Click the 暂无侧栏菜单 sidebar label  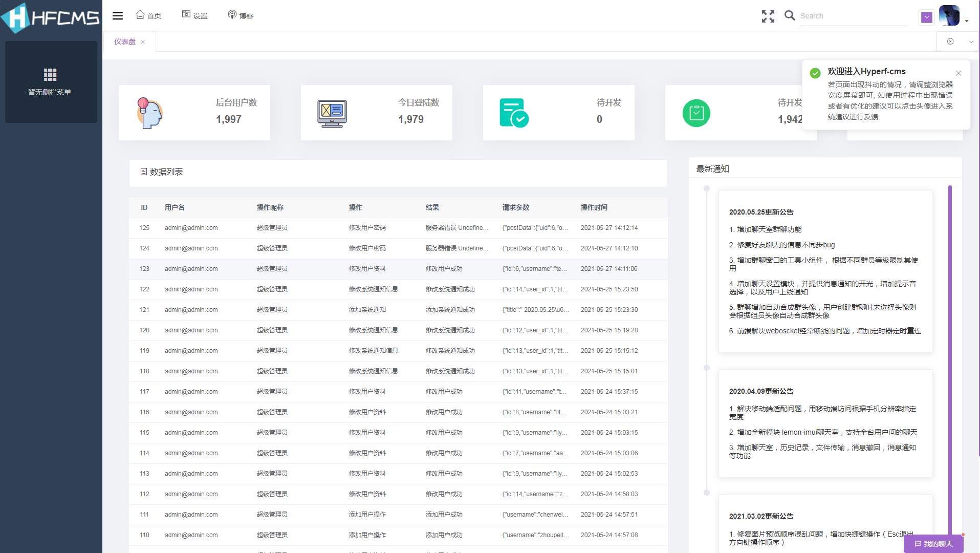pos(50,92)
